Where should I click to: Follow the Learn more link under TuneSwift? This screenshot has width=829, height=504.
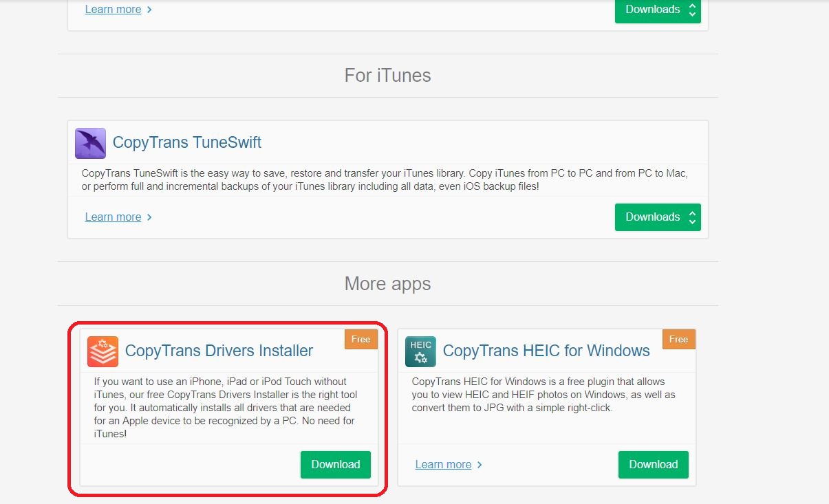(113, 217)
